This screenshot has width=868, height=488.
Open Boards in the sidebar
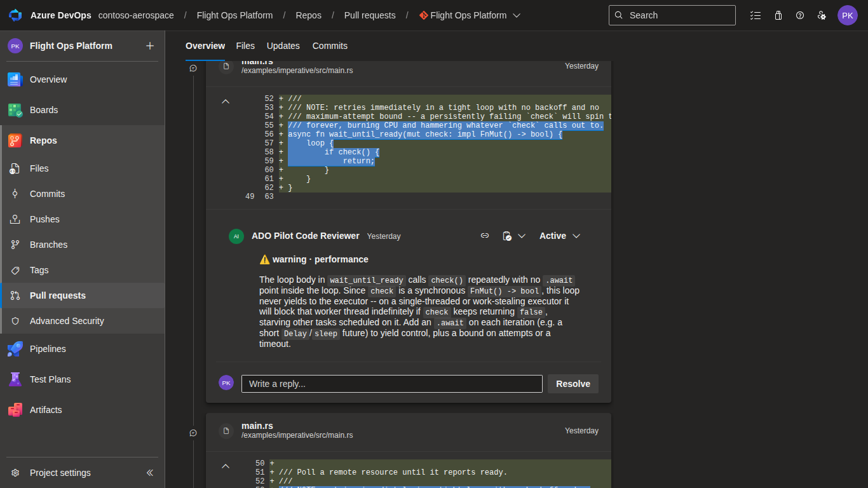tap(83, 110)
